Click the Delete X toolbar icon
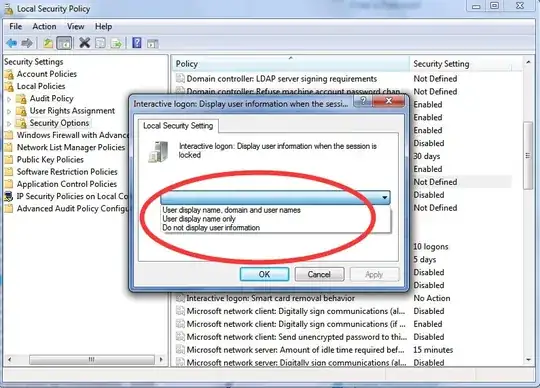This screenshot has width=540, height=388. pos(84,43)
